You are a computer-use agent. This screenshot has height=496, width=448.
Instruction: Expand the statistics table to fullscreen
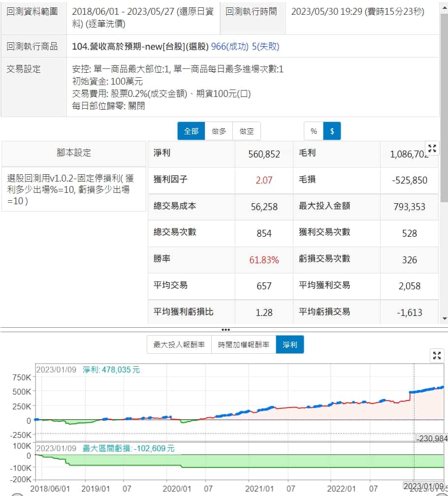432,149
